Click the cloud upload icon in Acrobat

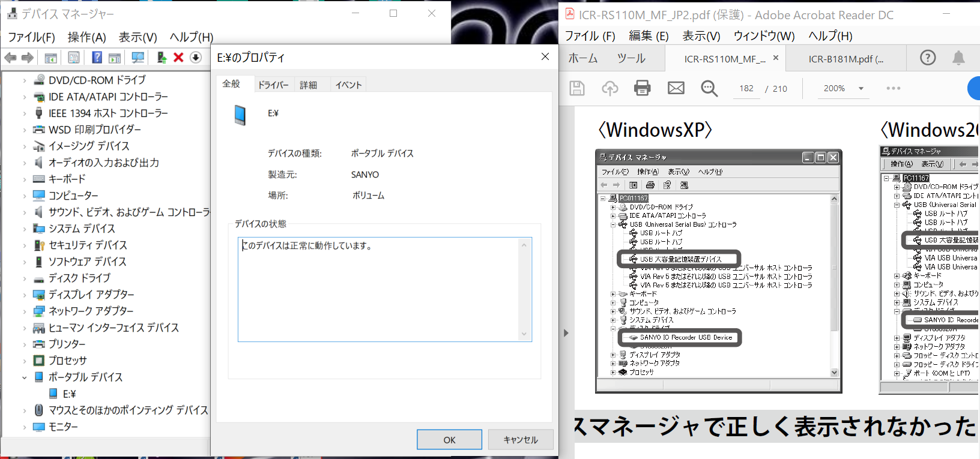[610, 88]
